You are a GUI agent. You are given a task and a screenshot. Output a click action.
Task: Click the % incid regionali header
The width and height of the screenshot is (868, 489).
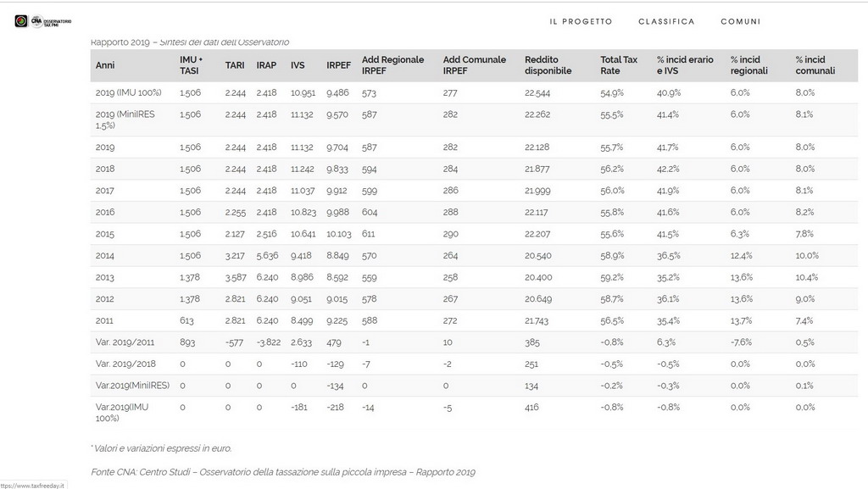coord(748,65)
